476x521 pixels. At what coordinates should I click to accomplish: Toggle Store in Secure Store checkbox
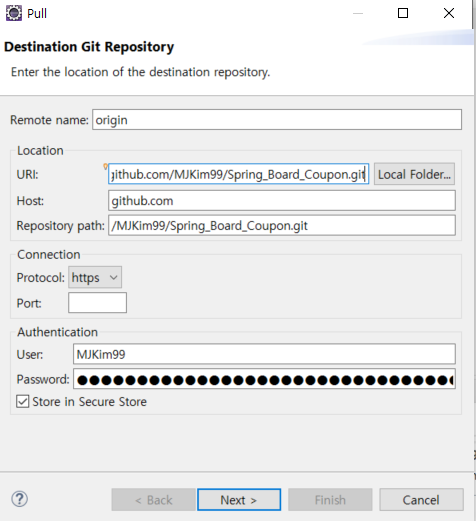click(x=23, y=401)
